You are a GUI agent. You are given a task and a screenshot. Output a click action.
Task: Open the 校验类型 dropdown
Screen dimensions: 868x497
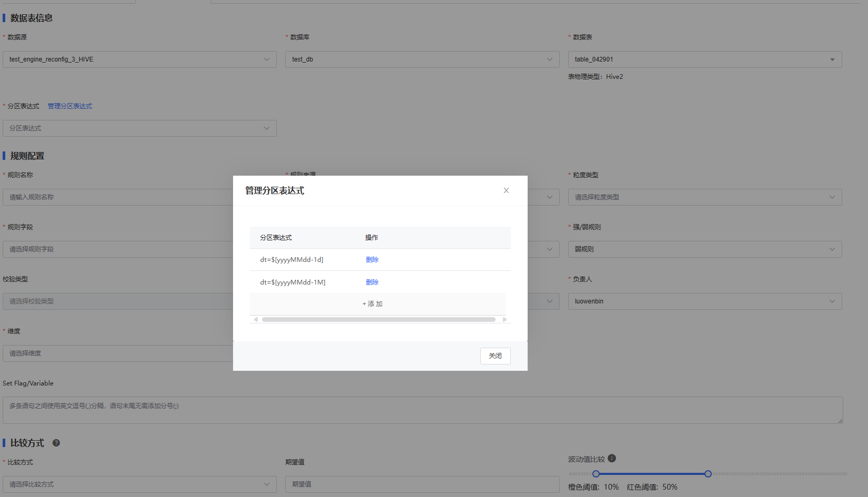pos(118,301)
